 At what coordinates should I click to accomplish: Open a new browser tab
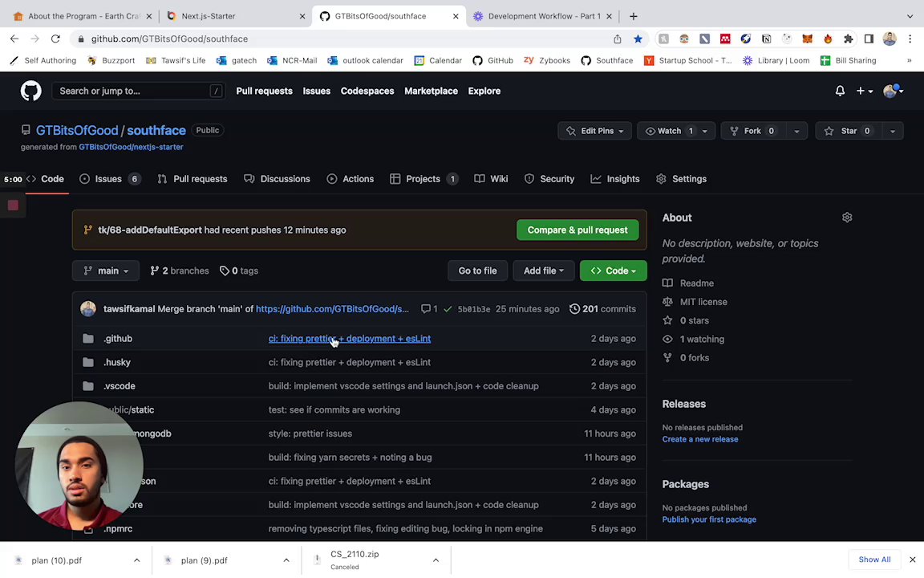(633, 17)
